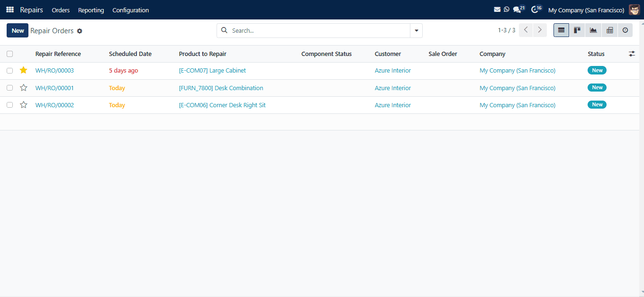This screenshot has height=297, width=644.
Task: Click '5 days ago' scheduled date cell
Action: tap(124, 71)
